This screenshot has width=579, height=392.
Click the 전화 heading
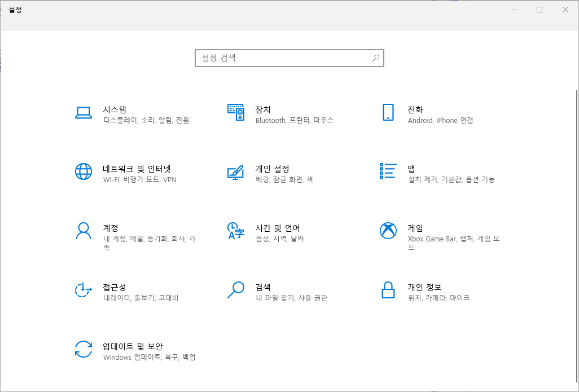pyautogui.click(x=415, y=109)
